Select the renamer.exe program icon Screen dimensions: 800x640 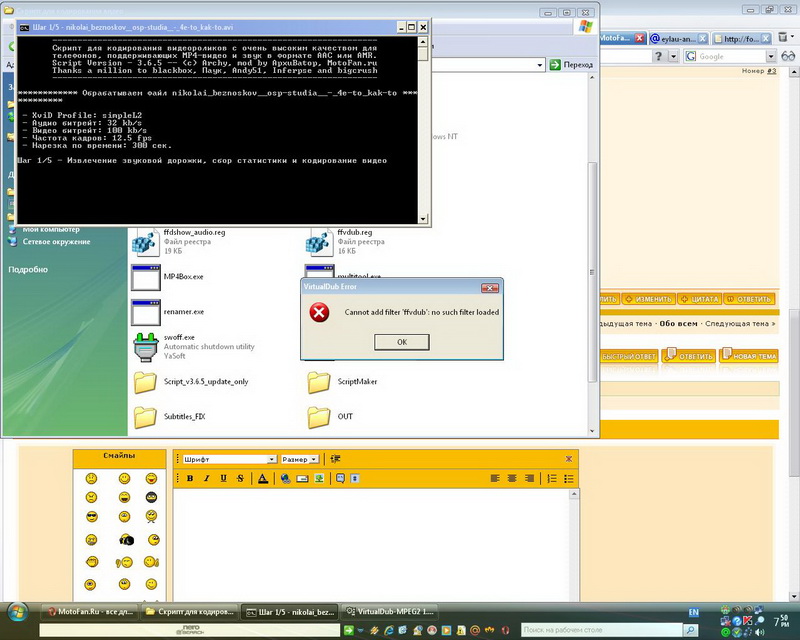(x=145, y=312)
